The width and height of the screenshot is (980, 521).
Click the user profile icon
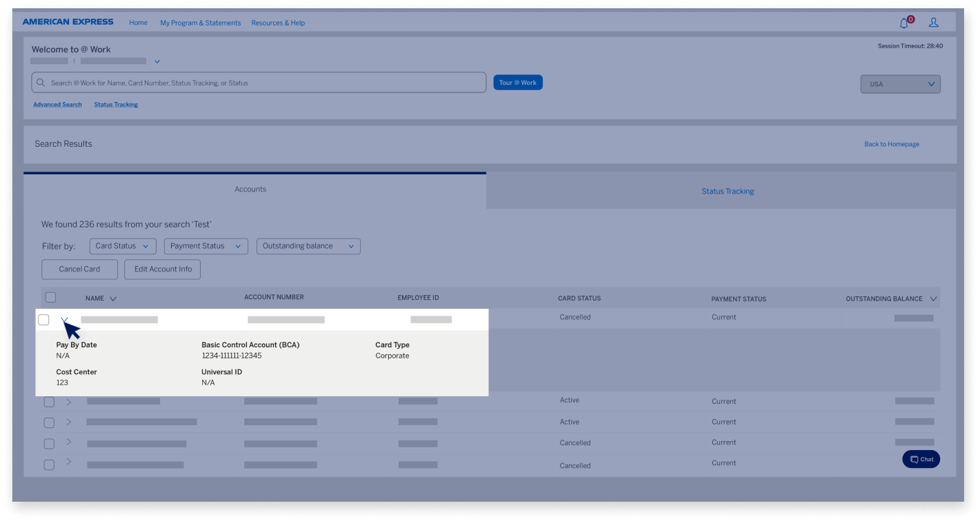coord(934,22)
